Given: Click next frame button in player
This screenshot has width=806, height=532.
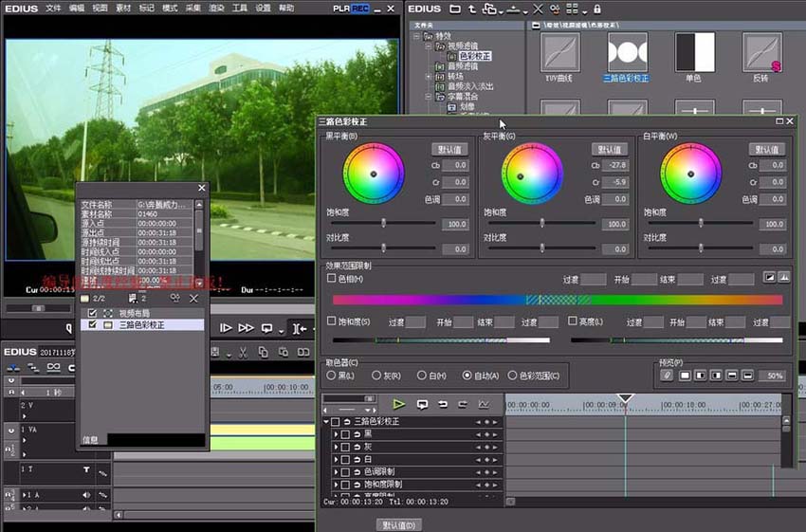Looking at the screenshot, I should (x=226, y=328).
